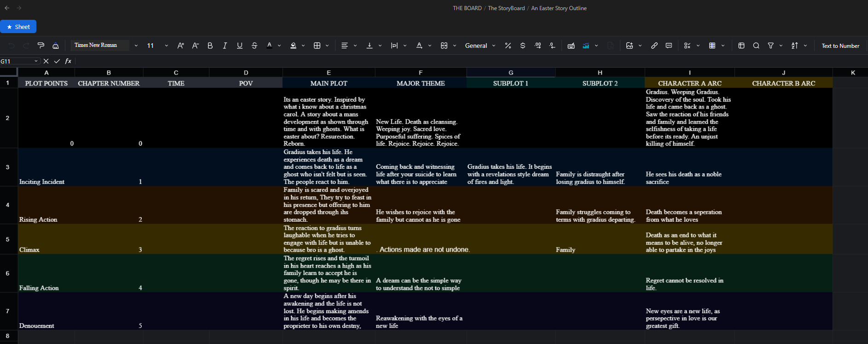Open the G11 name box dropdown
This screenshot has height=344, width=868.
pos(36,61)
